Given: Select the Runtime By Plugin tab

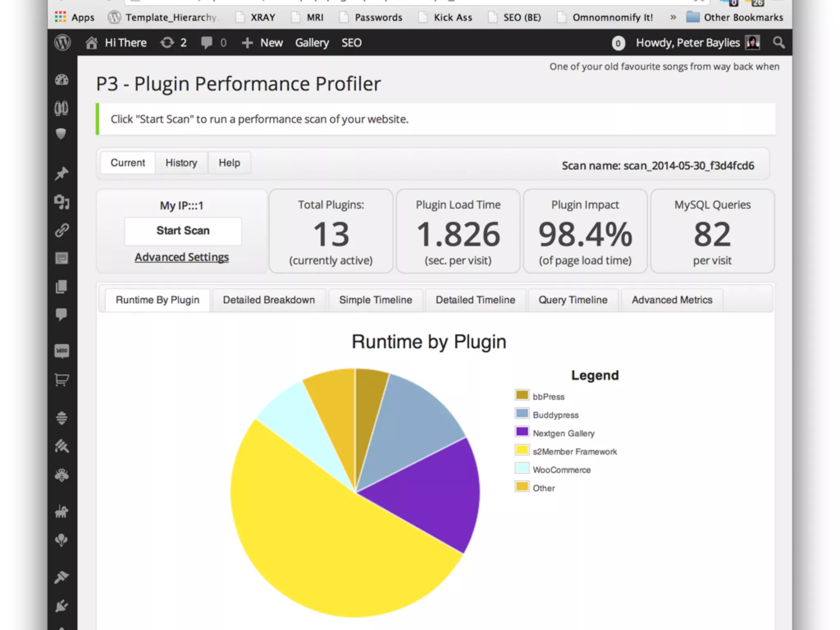Looking at the screenshot, I should coord(157,300).
